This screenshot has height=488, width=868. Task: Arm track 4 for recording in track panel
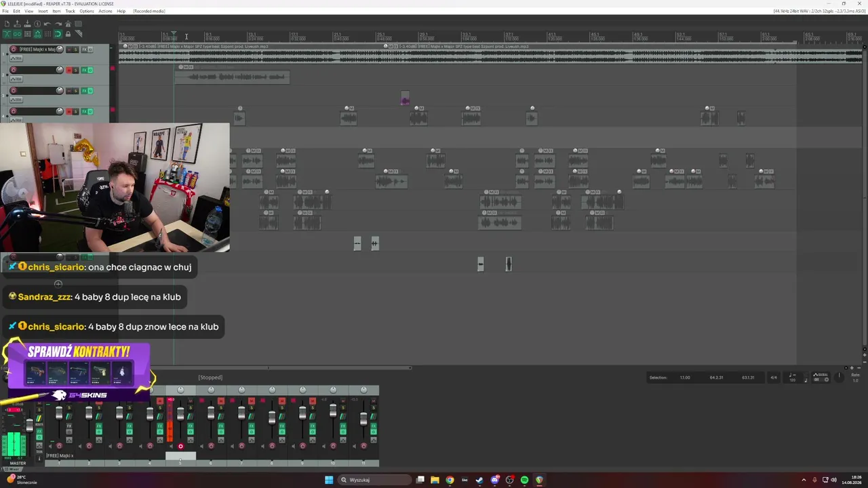pyautogui.click(x=13, y=111)
